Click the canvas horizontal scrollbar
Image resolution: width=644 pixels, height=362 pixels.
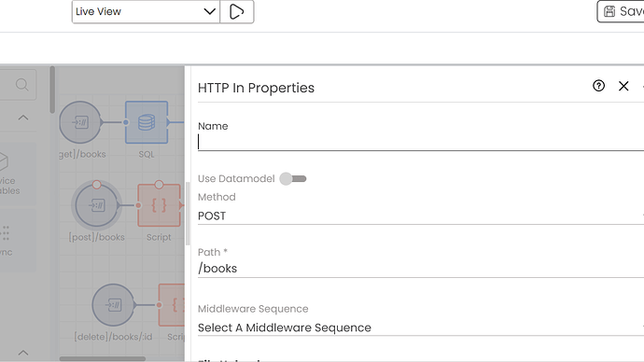pos(103,358)
